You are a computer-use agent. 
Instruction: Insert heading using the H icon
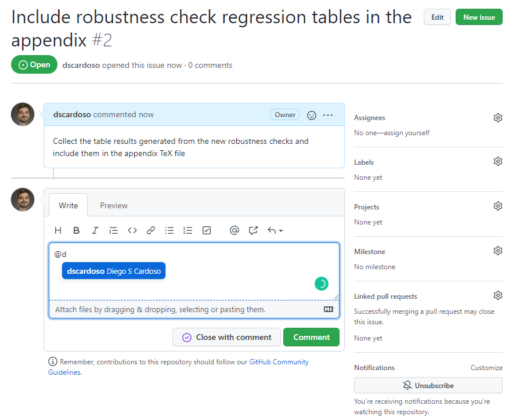pos(58,230)
